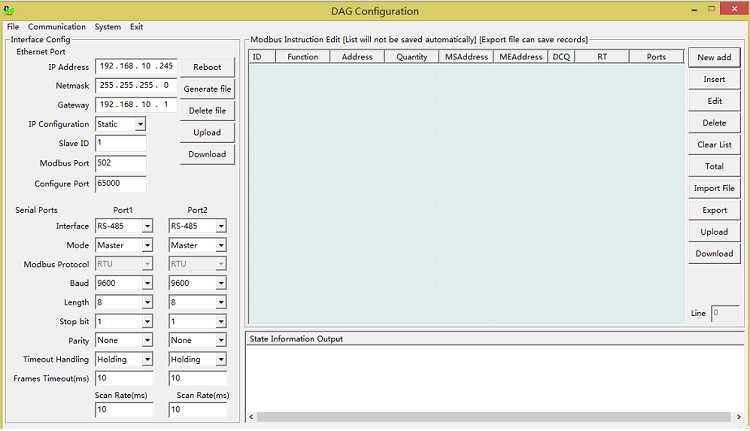
Task: Click the Function column header
Action: click(x=303, y=57)
